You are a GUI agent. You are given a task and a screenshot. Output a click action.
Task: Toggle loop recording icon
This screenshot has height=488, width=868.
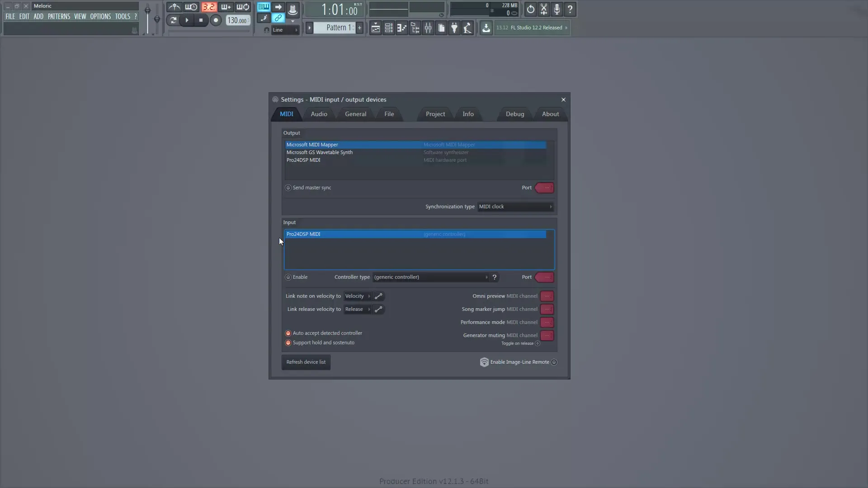tap(243, 7)
